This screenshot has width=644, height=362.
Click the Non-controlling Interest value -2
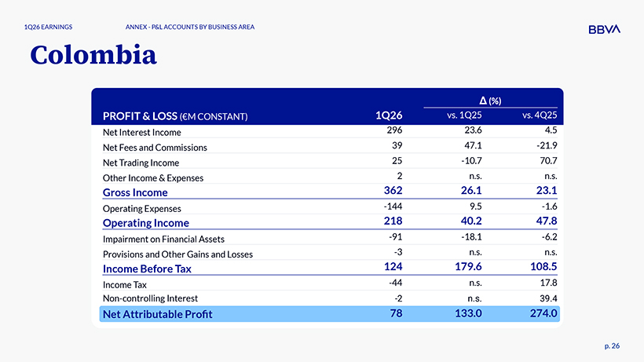(397, 298)
